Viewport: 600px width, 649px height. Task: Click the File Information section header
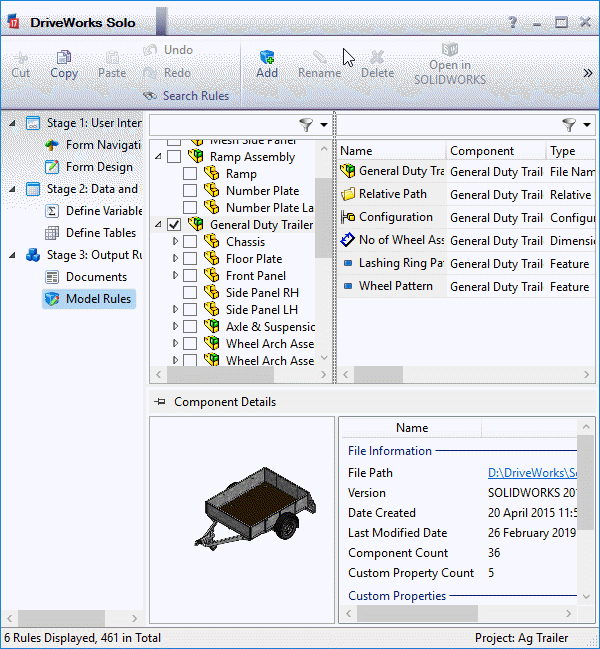(390, 451)
